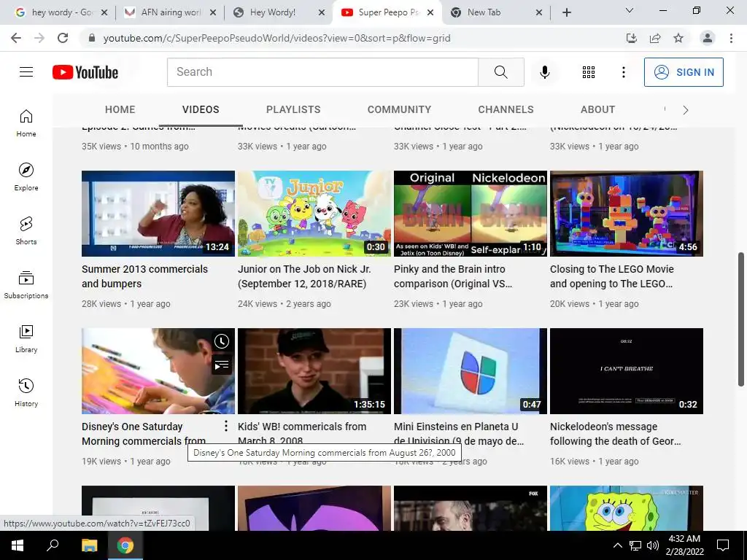Start voice search with microphone icon
Image resolution: width=747 pixels, height=560 pixels.
click(544, 72)
